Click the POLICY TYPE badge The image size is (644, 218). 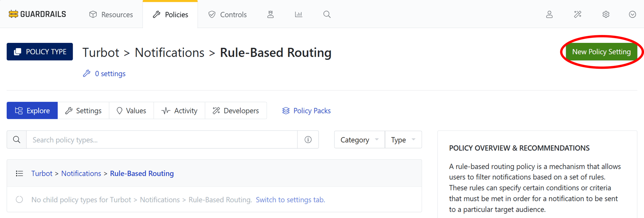(40, 52)
